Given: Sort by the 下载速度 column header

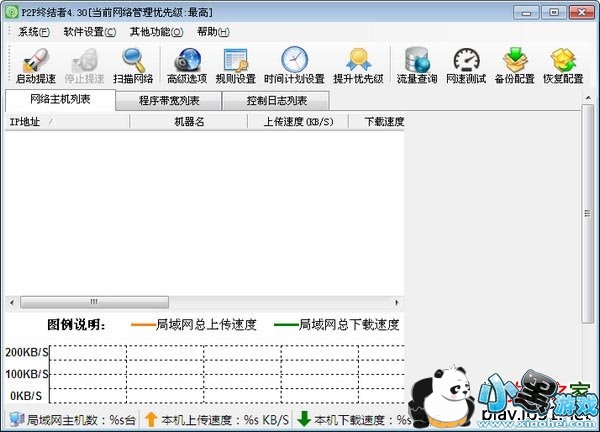Looking at the screenshot, I should point(377,122).
